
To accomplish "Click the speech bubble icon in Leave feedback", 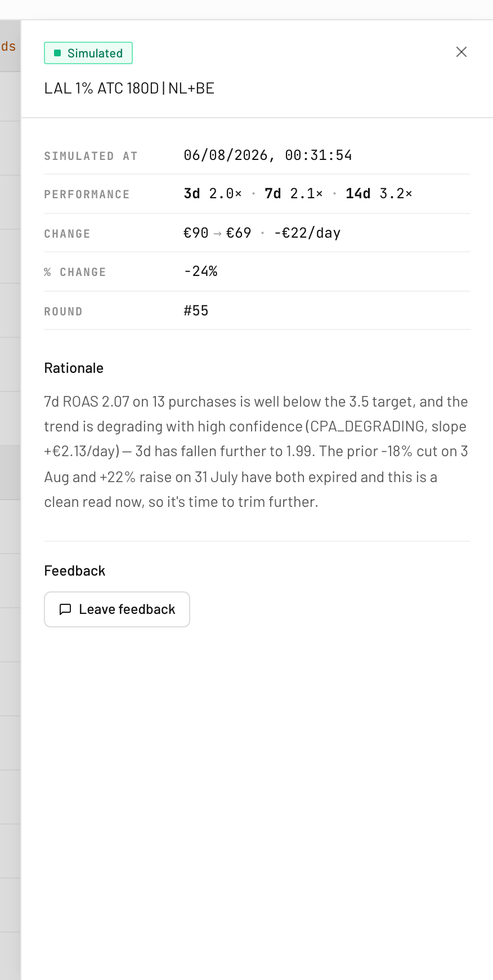I will click(65, 609).
